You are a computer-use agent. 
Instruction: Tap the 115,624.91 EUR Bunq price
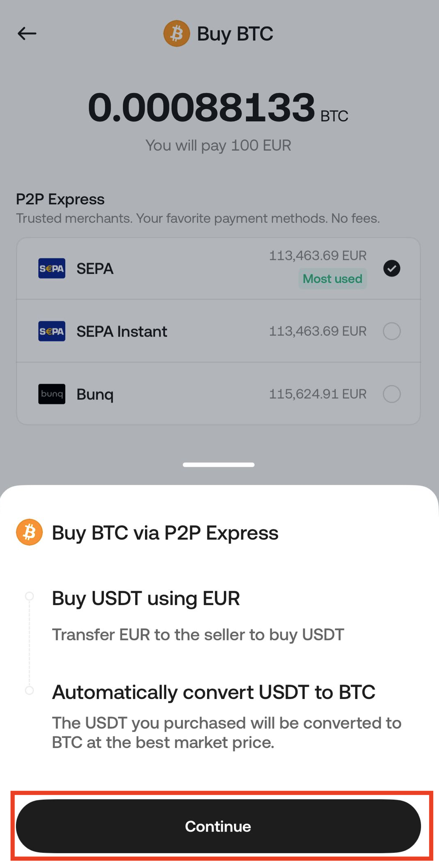pos(318,394)
